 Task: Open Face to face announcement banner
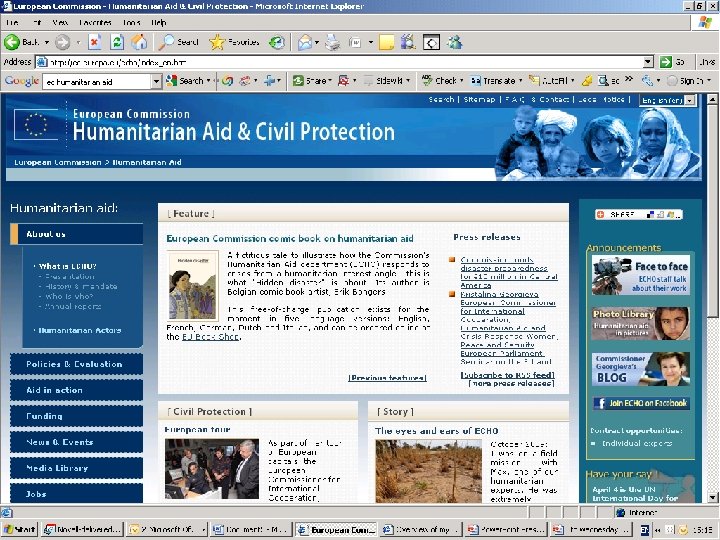(641, 276)
